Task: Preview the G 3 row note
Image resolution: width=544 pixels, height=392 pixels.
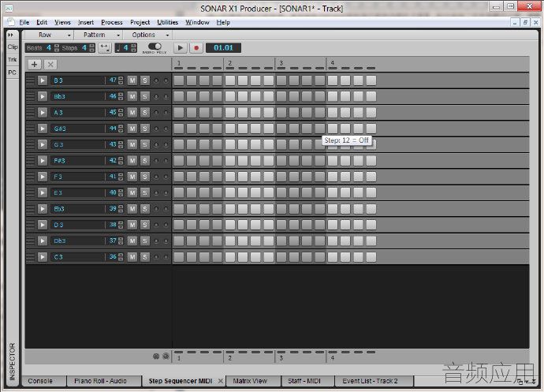Action: [43, 144]
